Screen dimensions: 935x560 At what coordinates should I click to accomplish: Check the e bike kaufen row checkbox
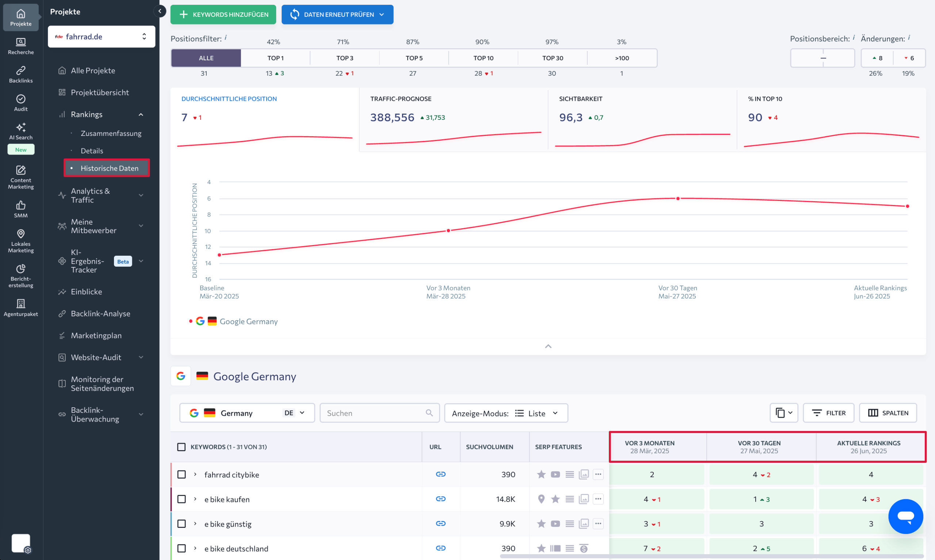(182, 499)
